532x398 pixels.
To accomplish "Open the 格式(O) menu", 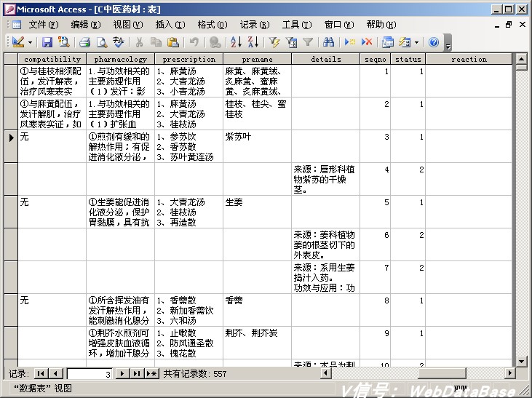I will [213, 25].
